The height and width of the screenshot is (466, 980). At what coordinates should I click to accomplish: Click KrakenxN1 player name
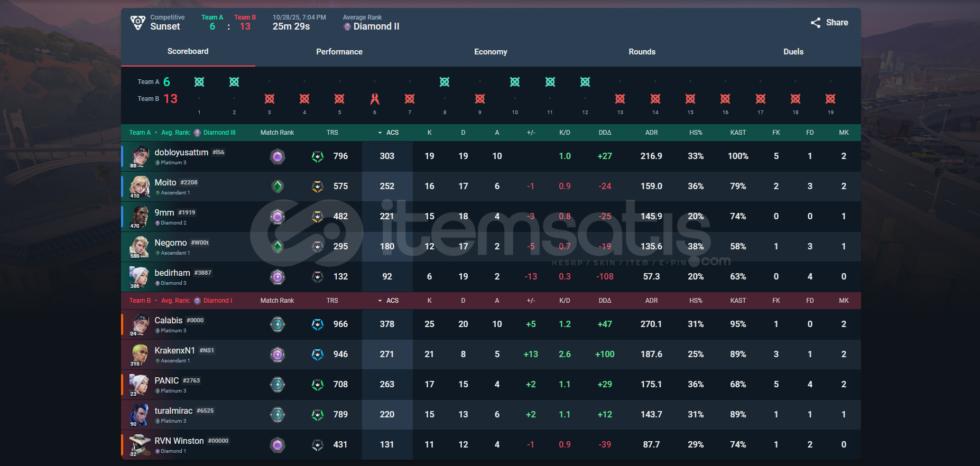[x=174, y=350]
